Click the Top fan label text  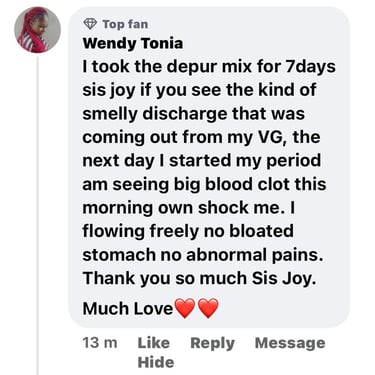[125, 24]
